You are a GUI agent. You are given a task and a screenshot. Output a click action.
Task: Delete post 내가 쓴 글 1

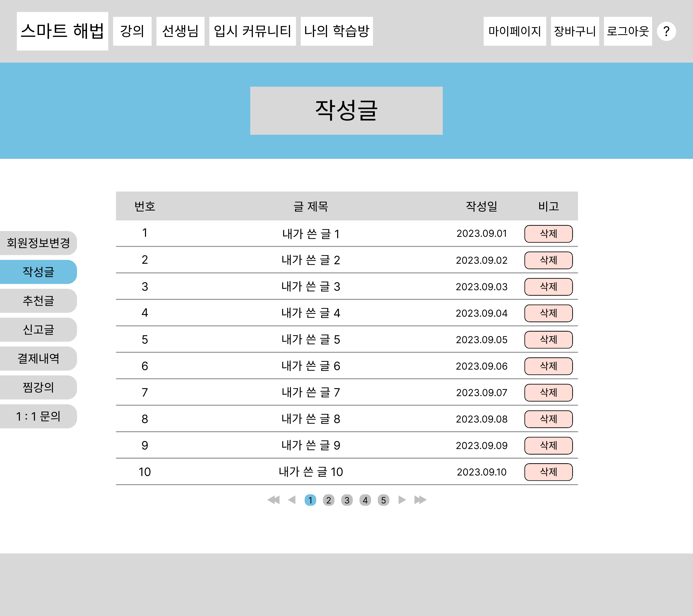click(x=548, y=234)
